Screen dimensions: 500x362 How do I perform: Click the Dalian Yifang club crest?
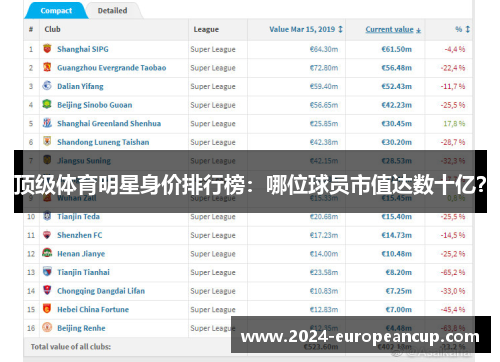(47, 86)
